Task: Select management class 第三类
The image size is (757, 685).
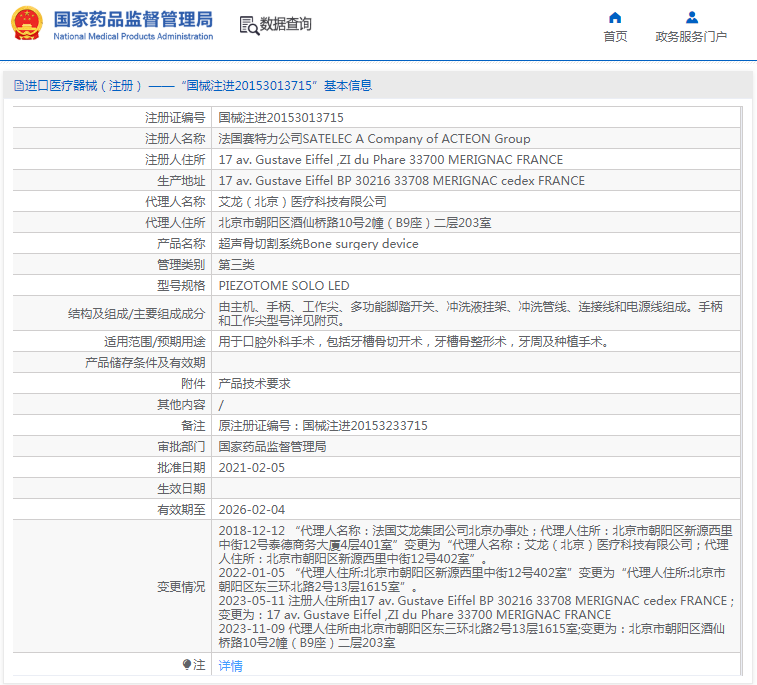Action: click(236, 265)
